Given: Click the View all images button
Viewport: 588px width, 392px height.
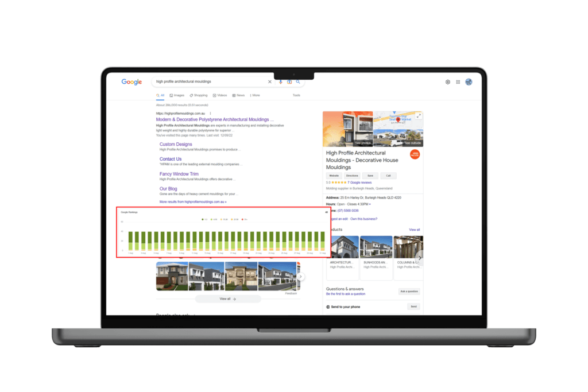Looking at the screenshot, I should click(228, 299).
